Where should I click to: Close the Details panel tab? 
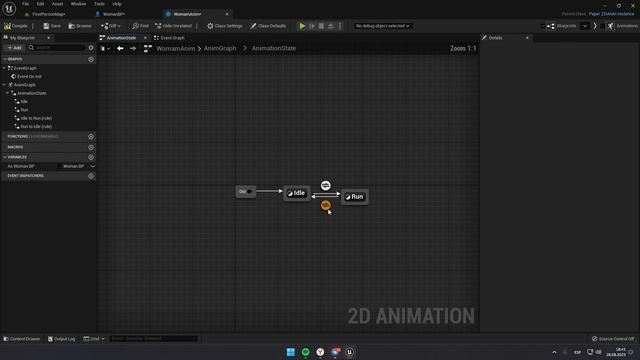pos(527,38)
